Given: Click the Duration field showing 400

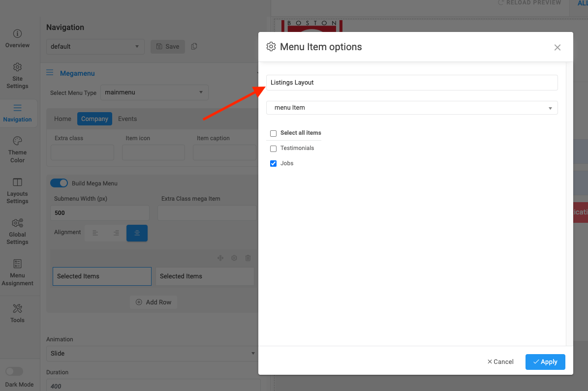Looking at the screenshot, I should pos(154,386).
